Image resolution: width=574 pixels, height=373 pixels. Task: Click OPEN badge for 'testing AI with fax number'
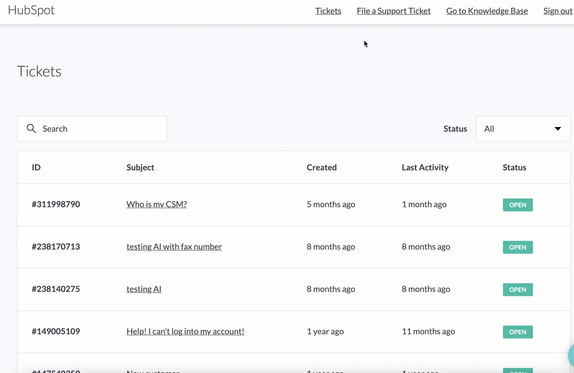pyautogui.click(x=518, y=247)
